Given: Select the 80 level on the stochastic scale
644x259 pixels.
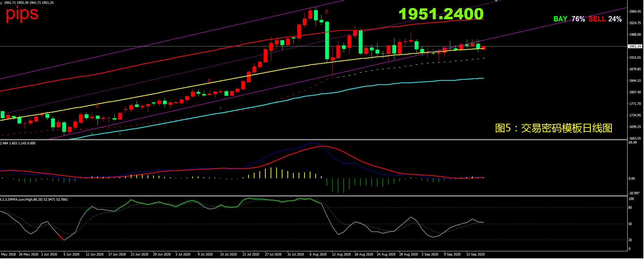Looking at the screenshot, I should pos(630,208).
